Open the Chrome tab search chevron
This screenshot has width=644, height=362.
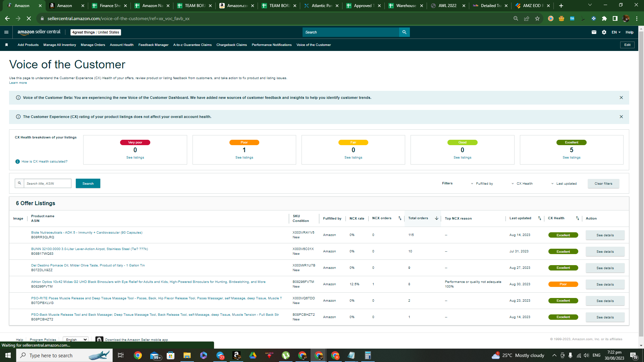590,5
